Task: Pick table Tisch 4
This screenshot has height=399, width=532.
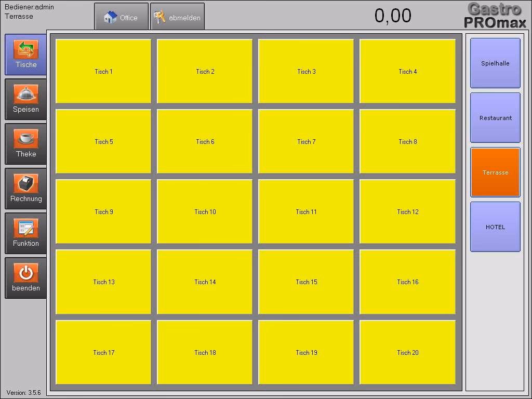Action: tap(407, 72)
